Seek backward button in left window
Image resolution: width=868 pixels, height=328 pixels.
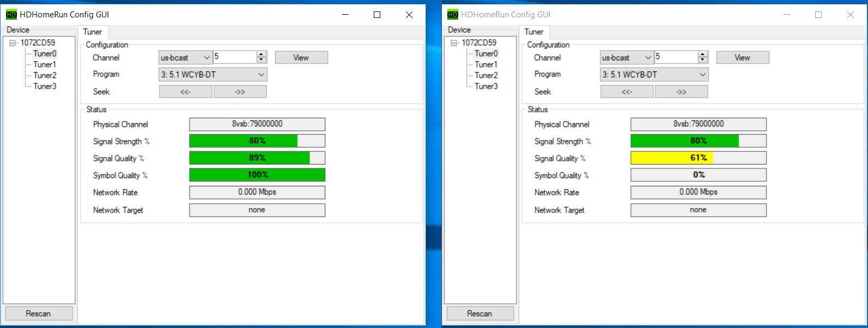[185, 92]
